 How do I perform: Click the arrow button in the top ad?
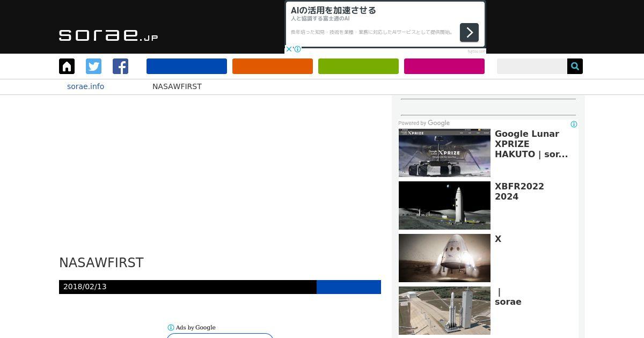click(x=469, y=33)
